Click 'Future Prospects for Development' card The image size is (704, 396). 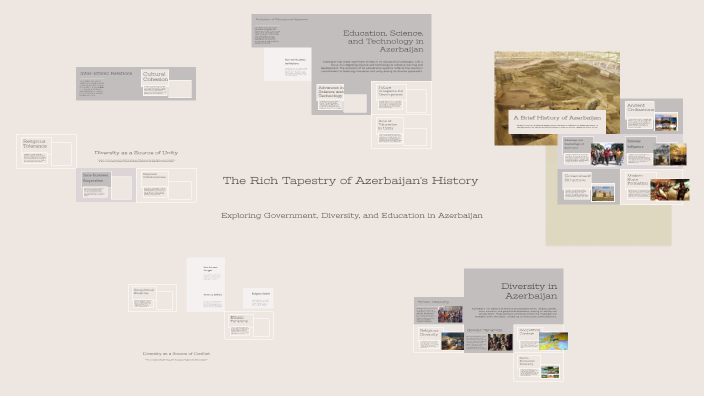coord(401,98)
